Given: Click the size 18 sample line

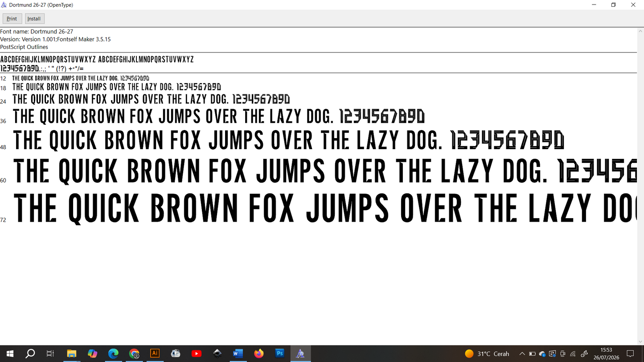Looking at the screenshot, I should click(116, 87).
